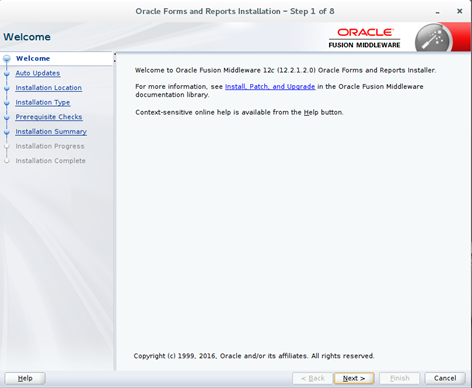472x388 pixels.
Task: Select the Installation Summary step
Action: (x=51, y=132)
